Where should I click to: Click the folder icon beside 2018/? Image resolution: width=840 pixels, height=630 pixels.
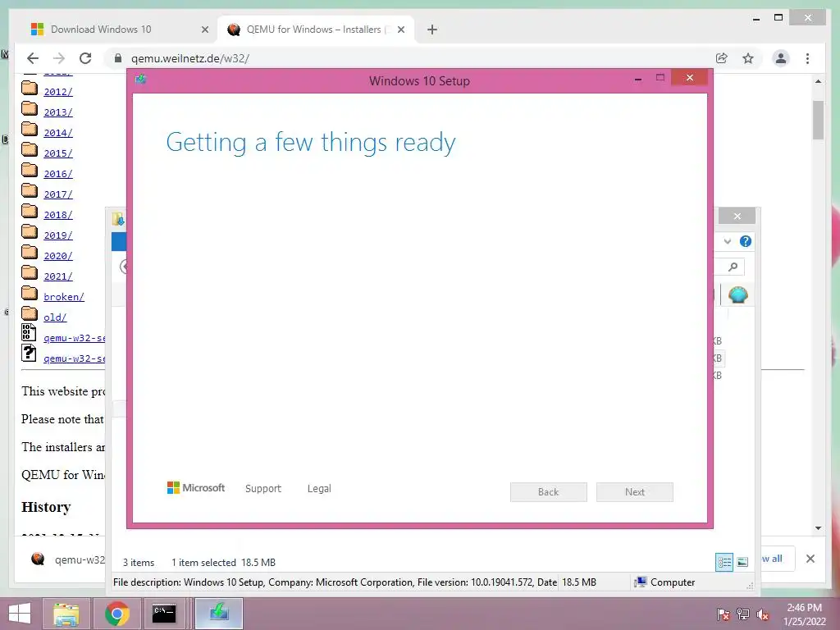click(30, 212)
